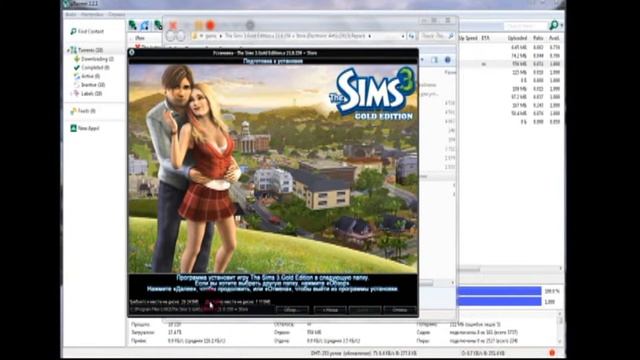Select Inactive filter in sidebar
This screenshot has width=640, height=360.
click(x=89, y=85)
